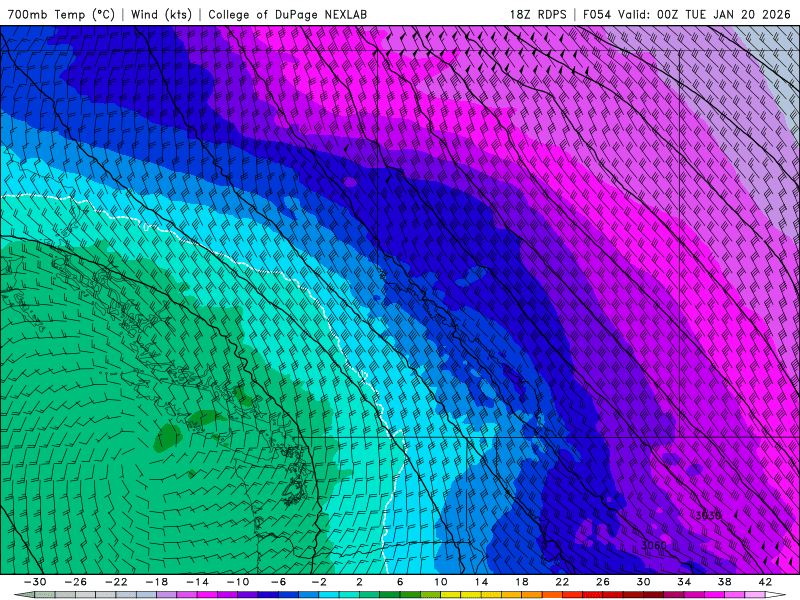
Task: Click the '18Z RDPS' model run label
Action: click(538, 14)
